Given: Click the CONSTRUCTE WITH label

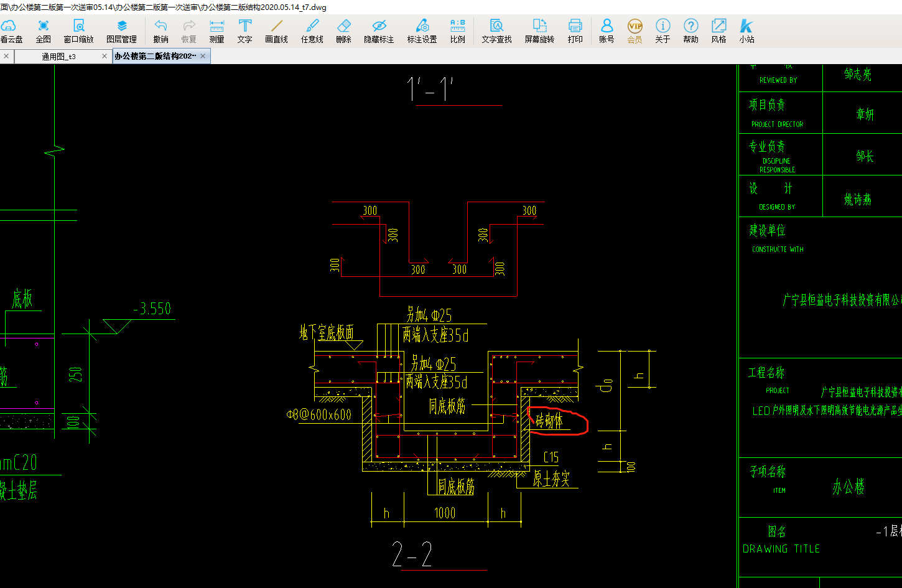Looking at the screenshot, I should (778, 250).
